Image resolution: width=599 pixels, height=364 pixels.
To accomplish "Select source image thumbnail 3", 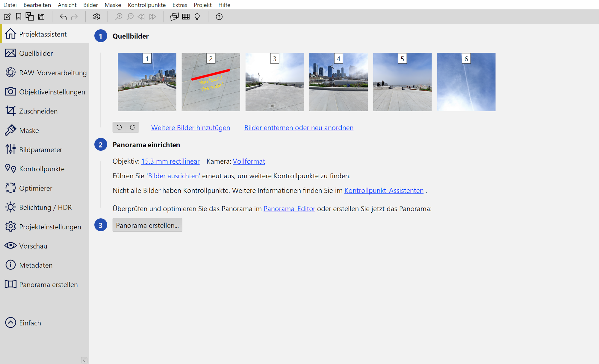I will coord(275,82).
